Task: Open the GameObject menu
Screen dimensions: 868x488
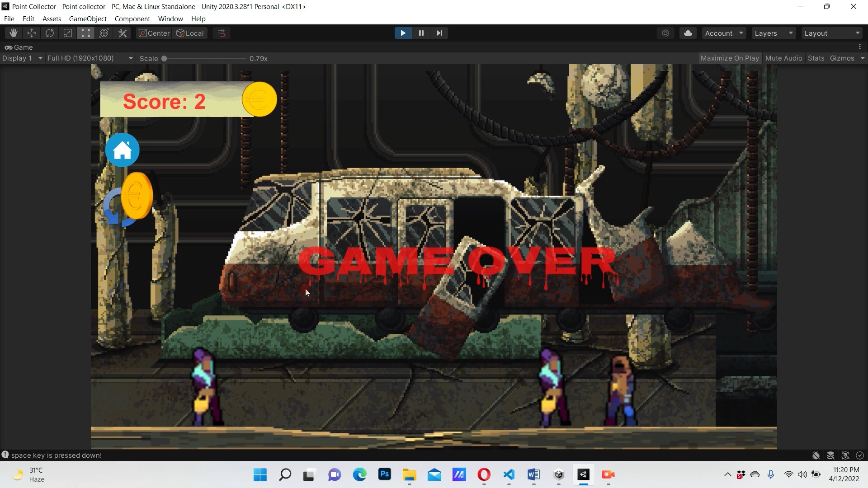Action: (88, 19)
